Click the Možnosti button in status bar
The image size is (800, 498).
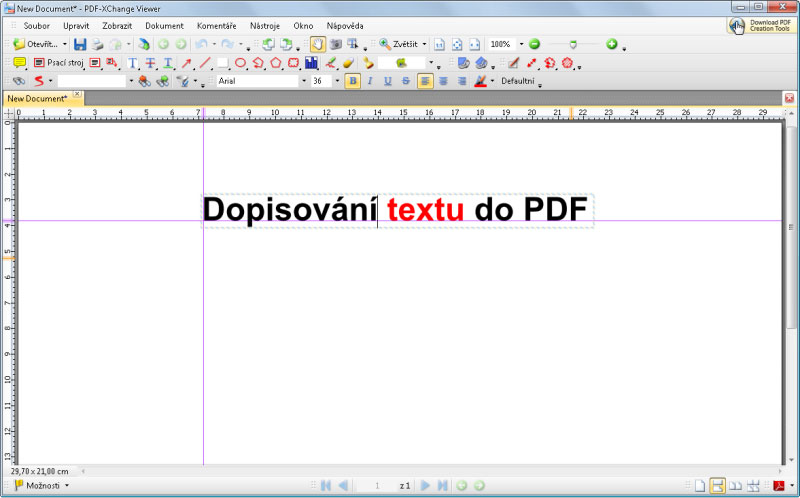click(x=40, y=485)
